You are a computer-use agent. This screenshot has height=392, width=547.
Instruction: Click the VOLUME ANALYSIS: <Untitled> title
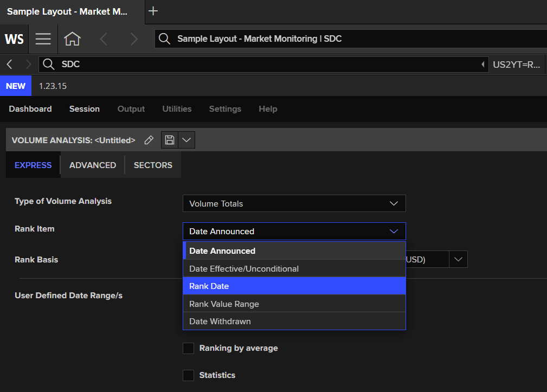pyautogui.click(x=74, y=140)
